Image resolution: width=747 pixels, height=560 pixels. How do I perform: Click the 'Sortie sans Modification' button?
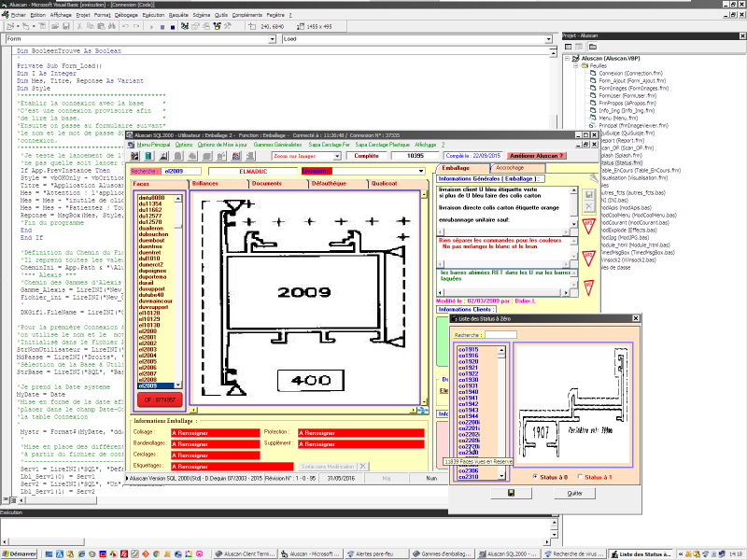[328, 467]
